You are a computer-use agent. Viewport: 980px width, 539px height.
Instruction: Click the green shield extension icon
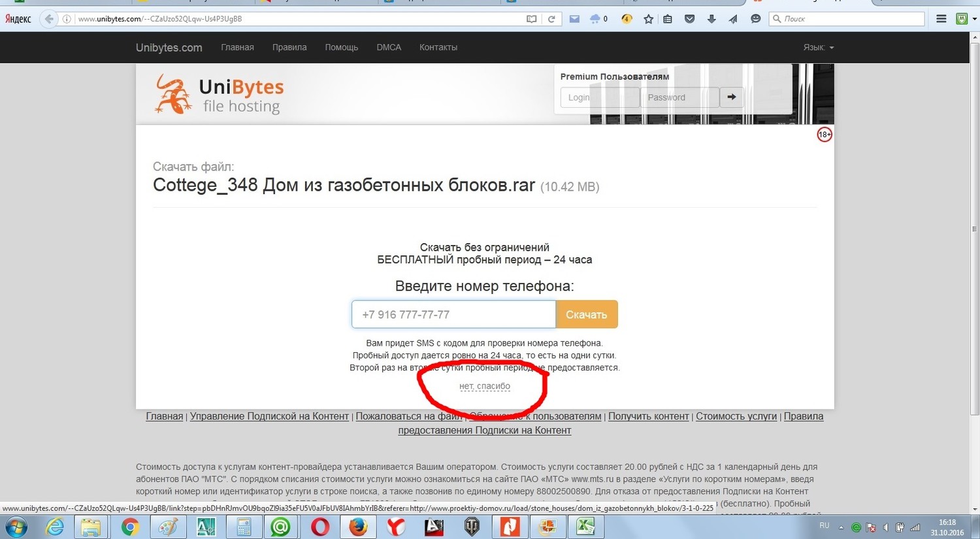point(962,19)
